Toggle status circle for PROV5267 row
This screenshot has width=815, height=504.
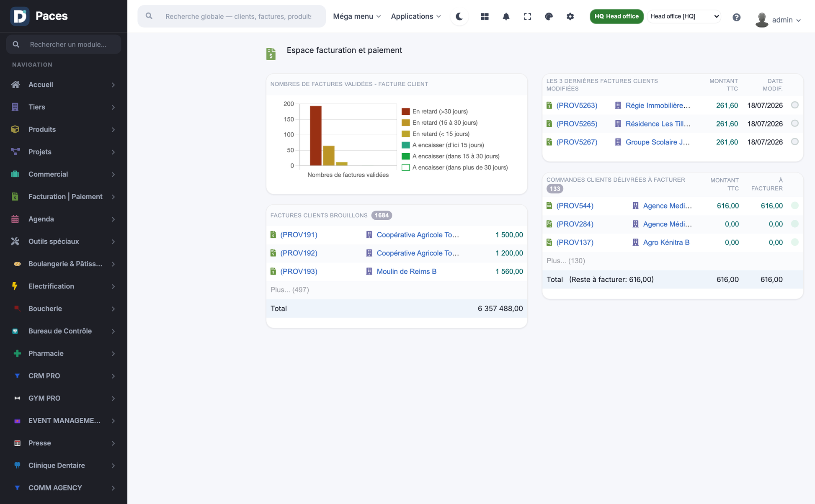point(795,142)
